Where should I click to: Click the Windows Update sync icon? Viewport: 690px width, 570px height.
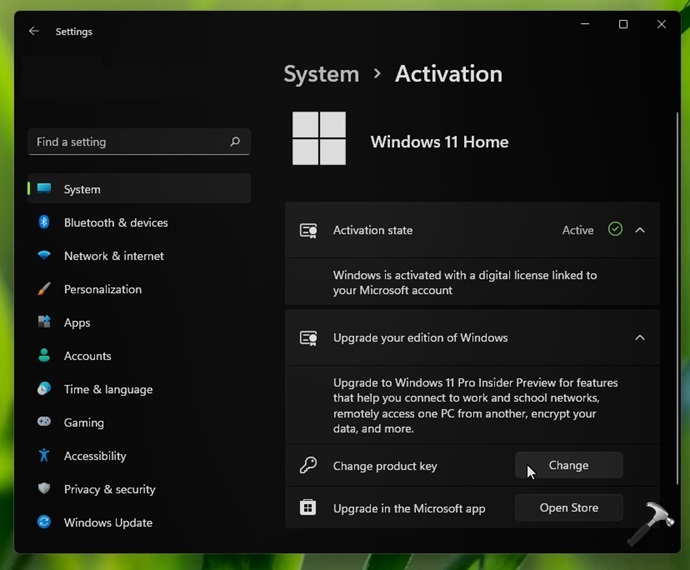[x=44, y=522]
